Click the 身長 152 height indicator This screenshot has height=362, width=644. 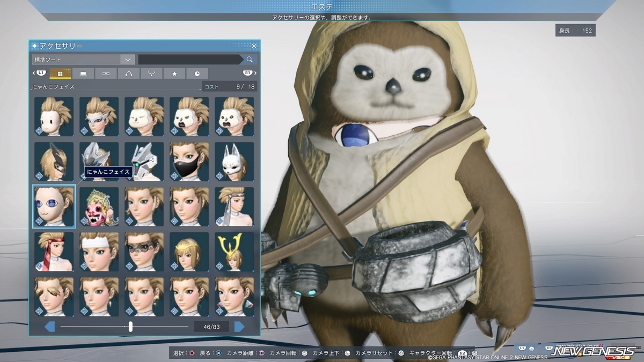[x=575, y=31]
